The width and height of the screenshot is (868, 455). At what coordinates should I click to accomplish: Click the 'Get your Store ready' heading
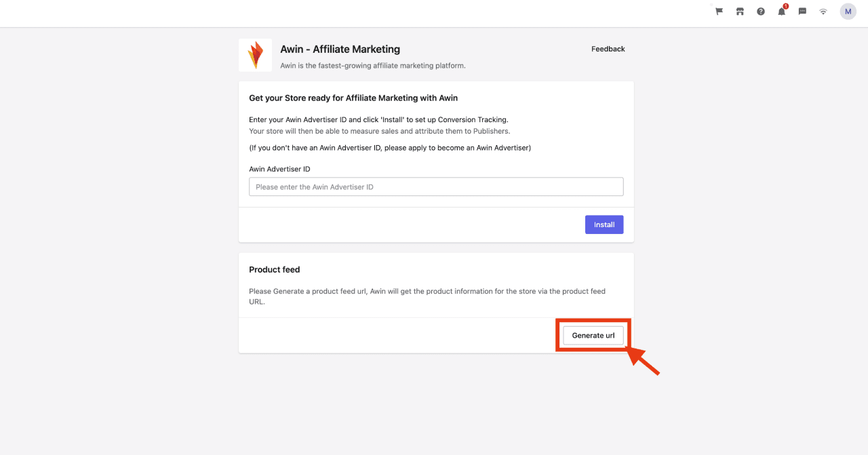(353, 98)
